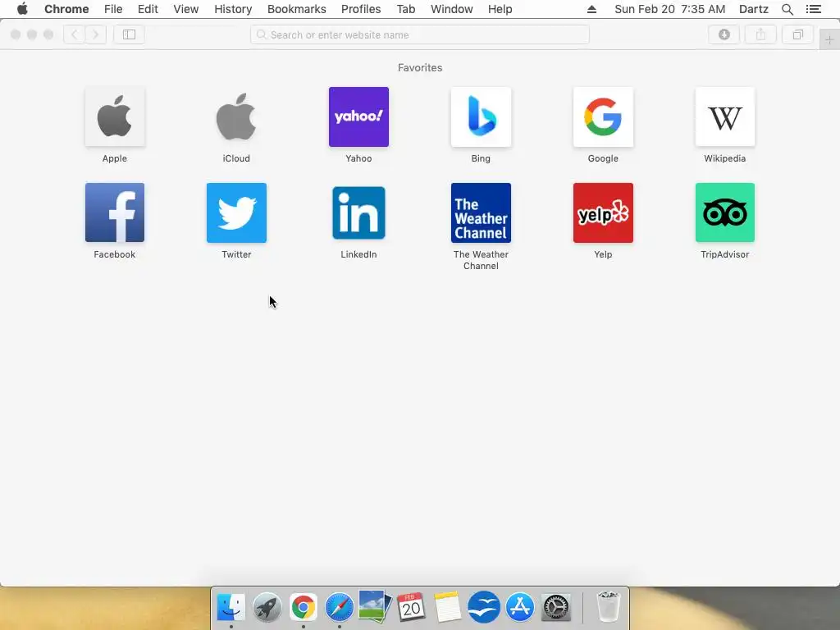The width and height of the screenshot is (840, 630).
Task: Open the Apple favorite tile
Action: pos(115,116)
